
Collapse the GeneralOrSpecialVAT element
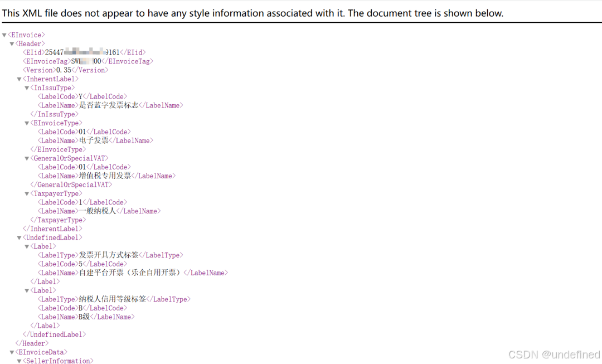[x=27, y=158]
